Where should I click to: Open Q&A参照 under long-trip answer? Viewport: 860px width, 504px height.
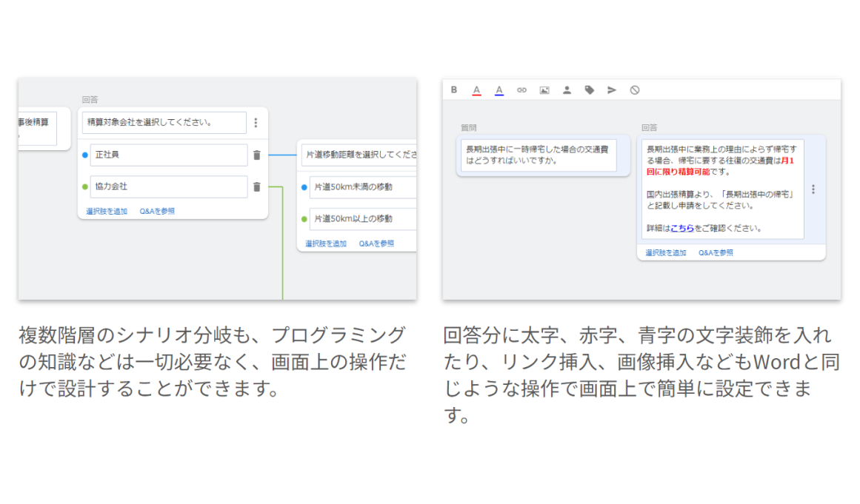[x=716, y=253]
